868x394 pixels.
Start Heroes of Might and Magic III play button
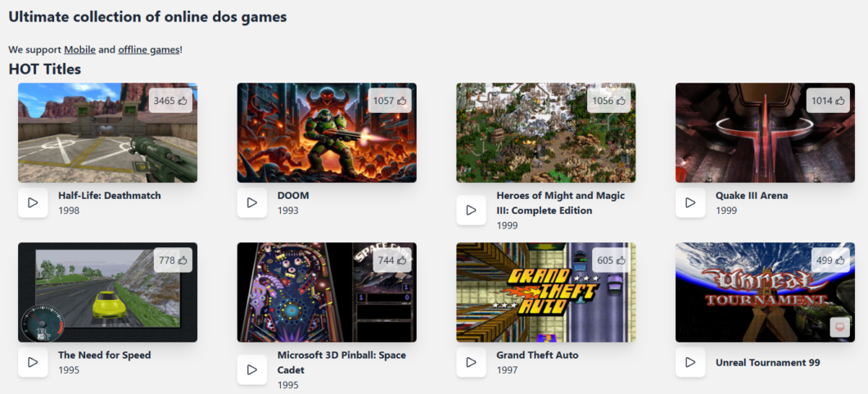point(471,211)
